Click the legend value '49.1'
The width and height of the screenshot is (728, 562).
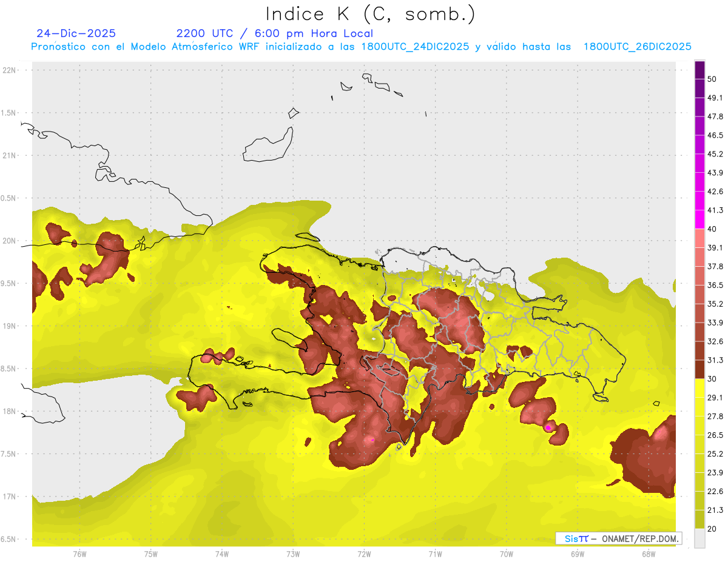[715, 98]
